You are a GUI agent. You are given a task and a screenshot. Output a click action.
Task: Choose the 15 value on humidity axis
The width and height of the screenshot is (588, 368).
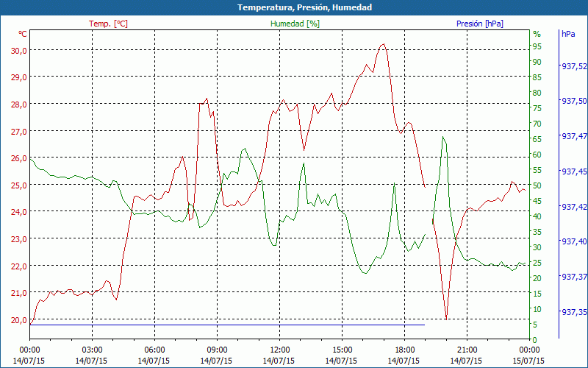(537, 294)
